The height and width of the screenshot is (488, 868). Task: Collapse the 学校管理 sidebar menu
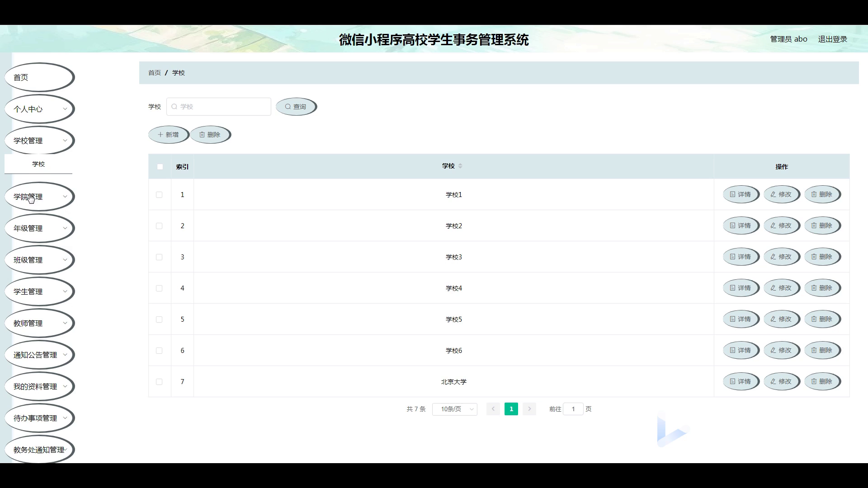click(x=39, y=141)
